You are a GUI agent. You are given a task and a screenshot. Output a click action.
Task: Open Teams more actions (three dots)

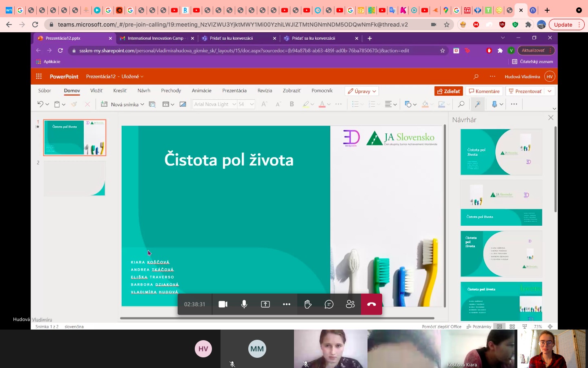(287, 304)
